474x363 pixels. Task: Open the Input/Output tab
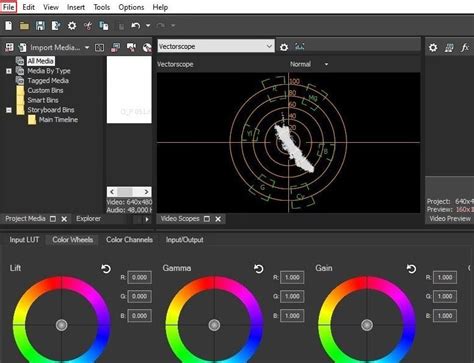184,240
